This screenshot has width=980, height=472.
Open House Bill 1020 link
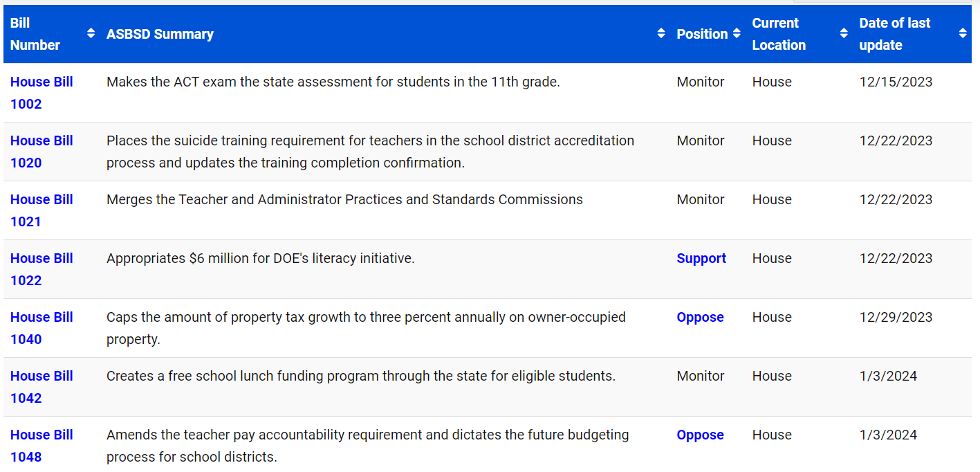tap(41, 152)
